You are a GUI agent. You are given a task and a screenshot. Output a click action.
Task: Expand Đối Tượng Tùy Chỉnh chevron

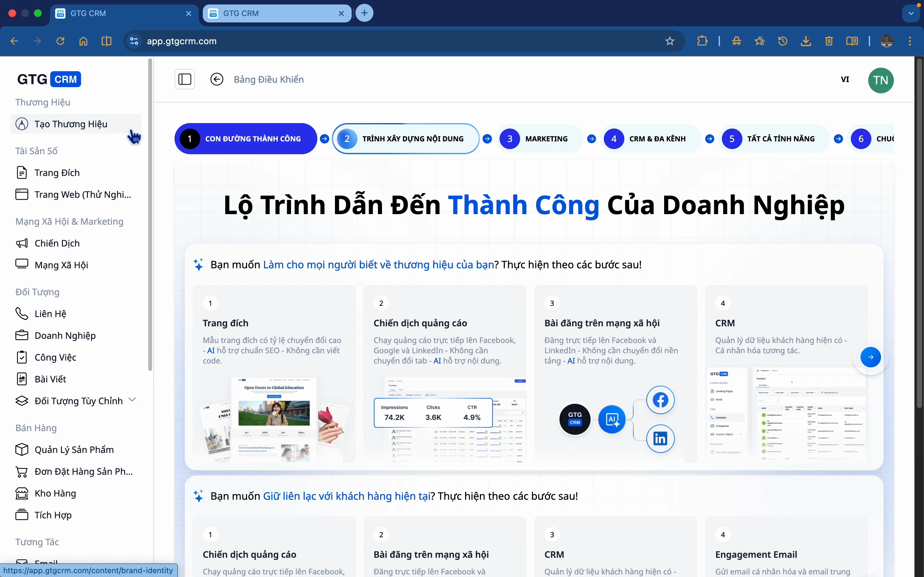pyautogui.click(x=132, y=399)
